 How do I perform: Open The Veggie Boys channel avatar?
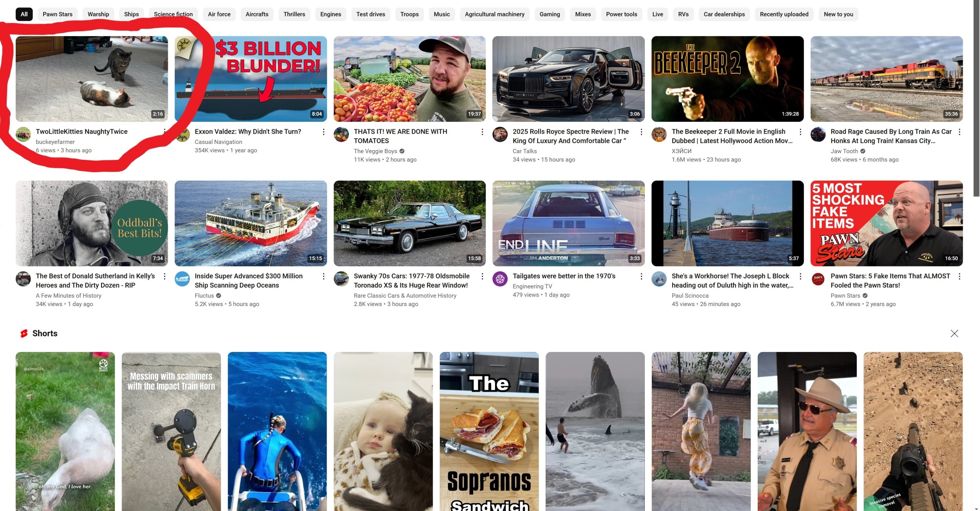[341, 135]
